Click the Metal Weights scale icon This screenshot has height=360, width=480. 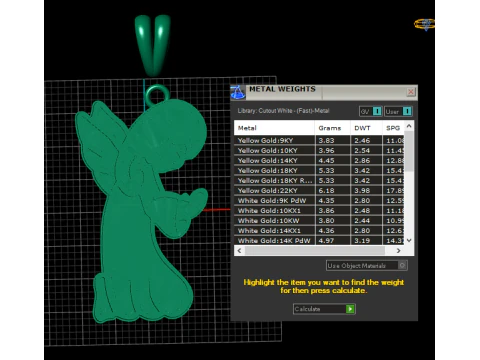tap(238, 92)
